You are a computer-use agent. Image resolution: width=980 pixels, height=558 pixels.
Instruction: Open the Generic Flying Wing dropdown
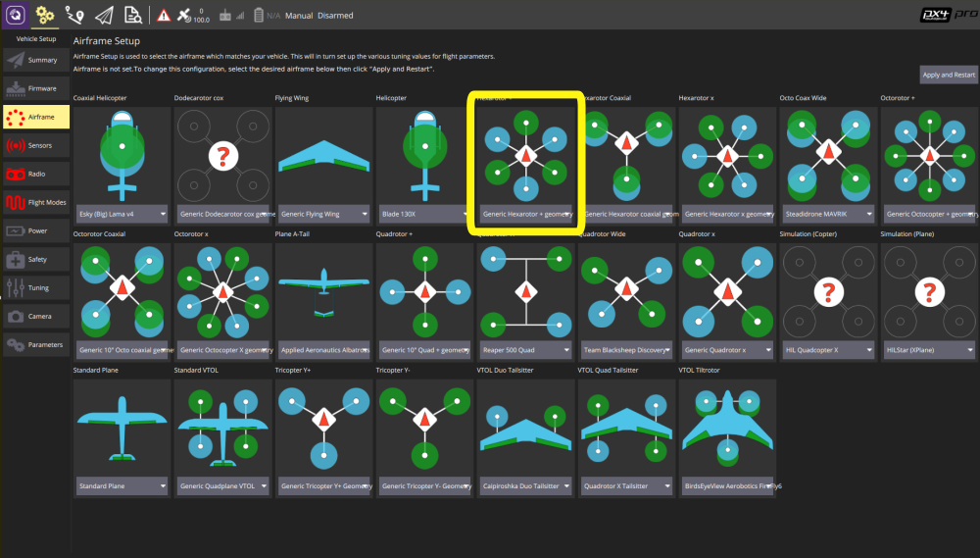point(323,214)
